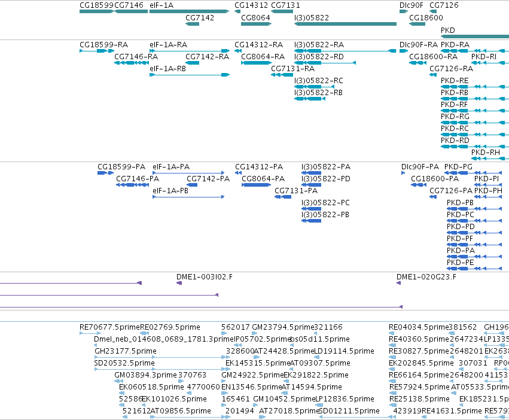Select the CG7142 gene label
Viewport: 509px width, 420px height.
pos(200,18)
